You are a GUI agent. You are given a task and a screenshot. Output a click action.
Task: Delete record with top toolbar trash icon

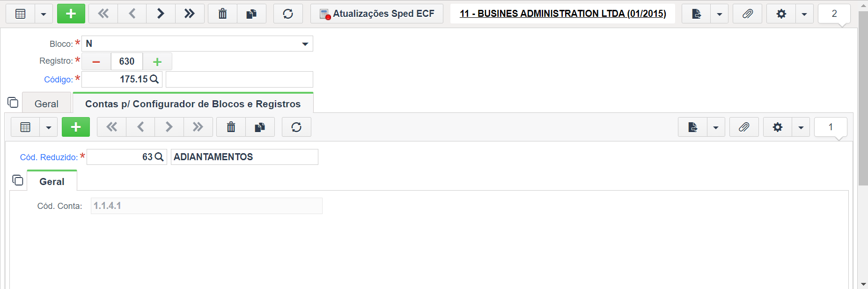tap(223, 14)
